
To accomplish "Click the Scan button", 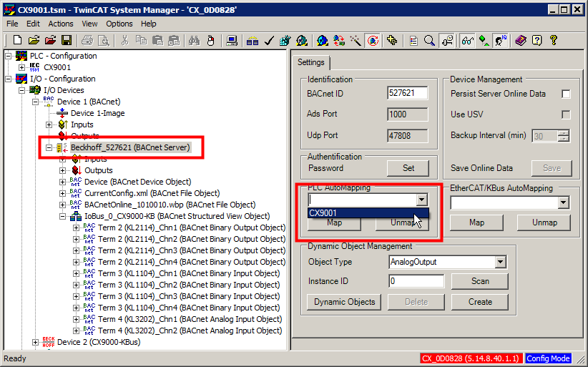I will pyautogui.click(x=480, y=281).
